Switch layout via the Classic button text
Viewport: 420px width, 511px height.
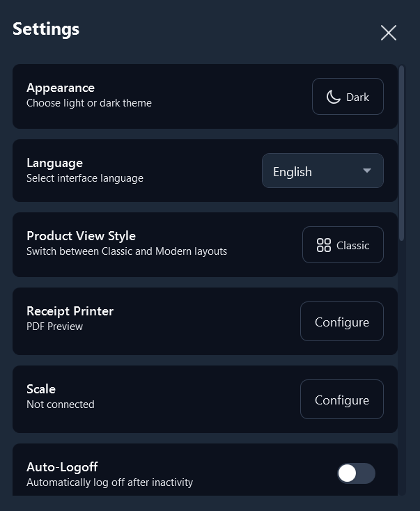[352, 245]
